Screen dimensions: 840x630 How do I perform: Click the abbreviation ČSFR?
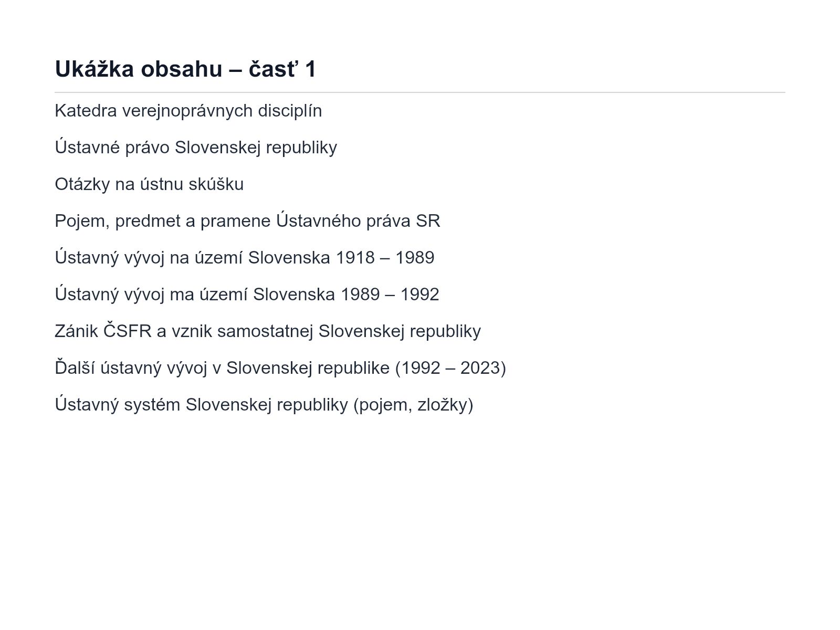tap(127, 331)
